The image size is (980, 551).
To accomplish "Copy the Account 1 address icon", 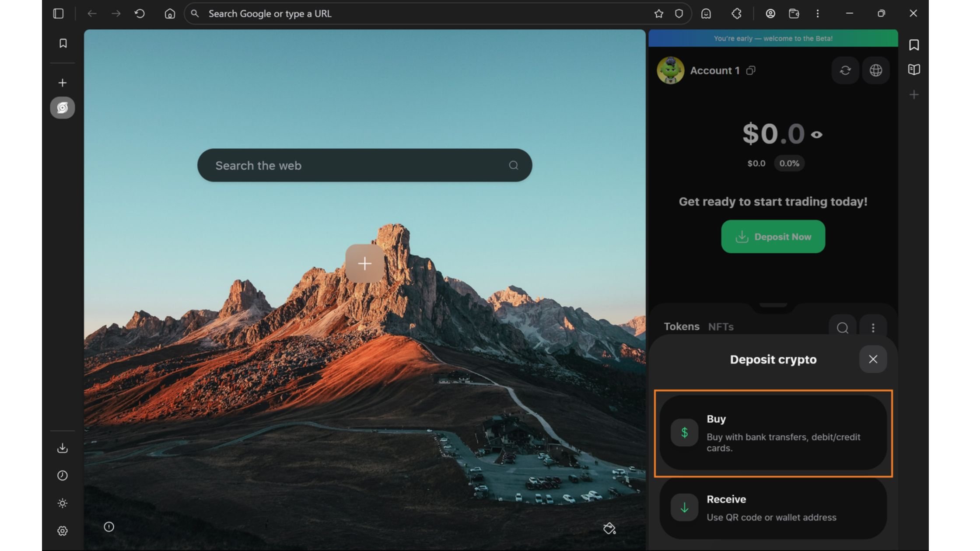I will [x=751, y=70].
